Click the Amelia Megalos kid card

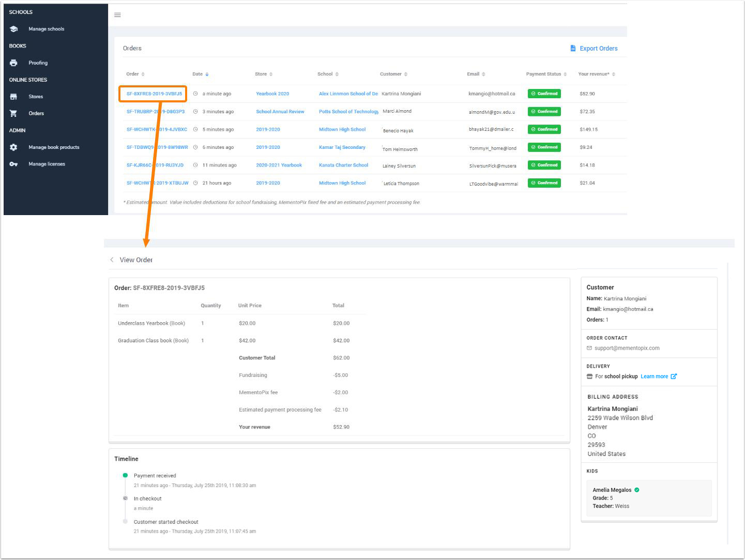click(x=649, y=498)
